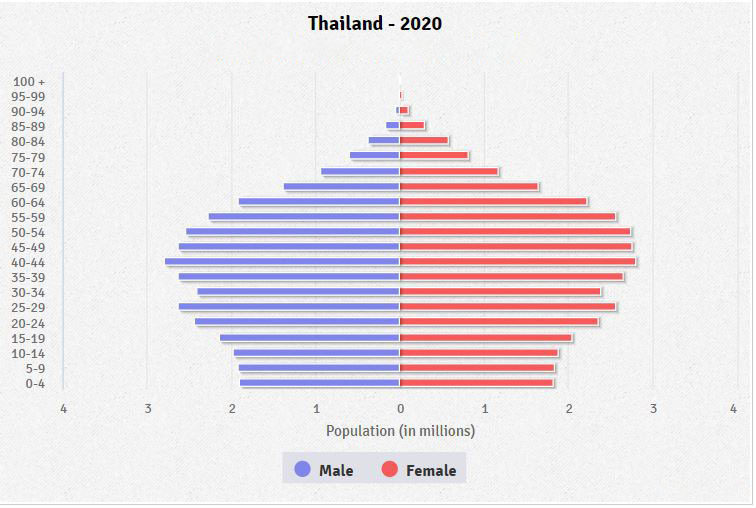Click the male 60-64 bar
The image size is (756, 508).
(319, 202)
